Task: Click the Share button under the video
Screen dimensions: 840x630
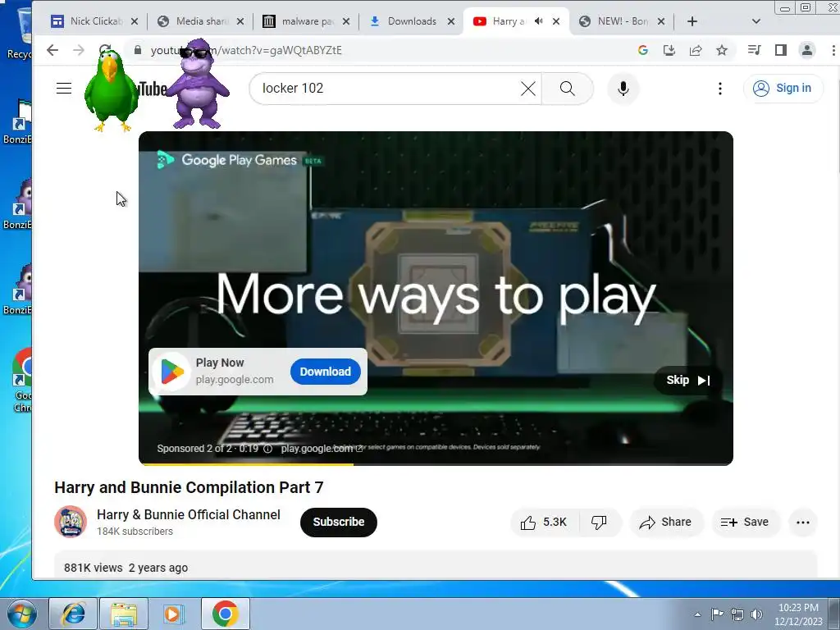Action: (666, 523)
